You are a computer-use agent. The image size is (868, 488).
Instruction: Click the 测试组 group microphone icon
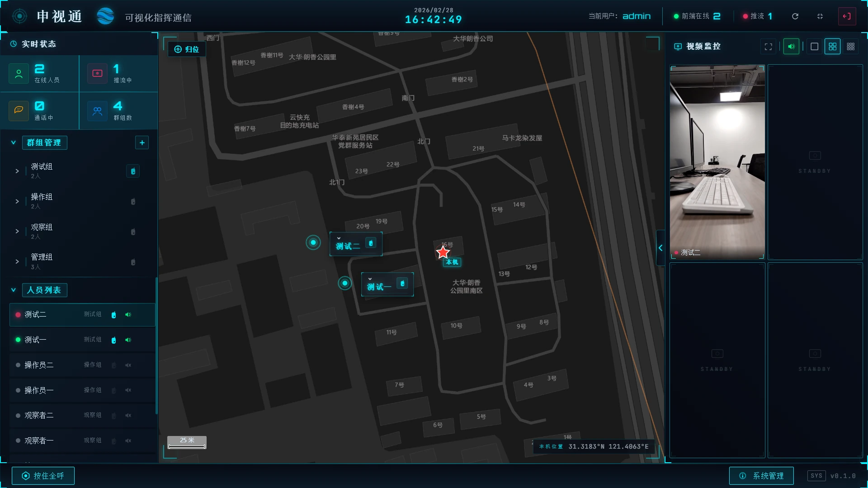point(133,171)
